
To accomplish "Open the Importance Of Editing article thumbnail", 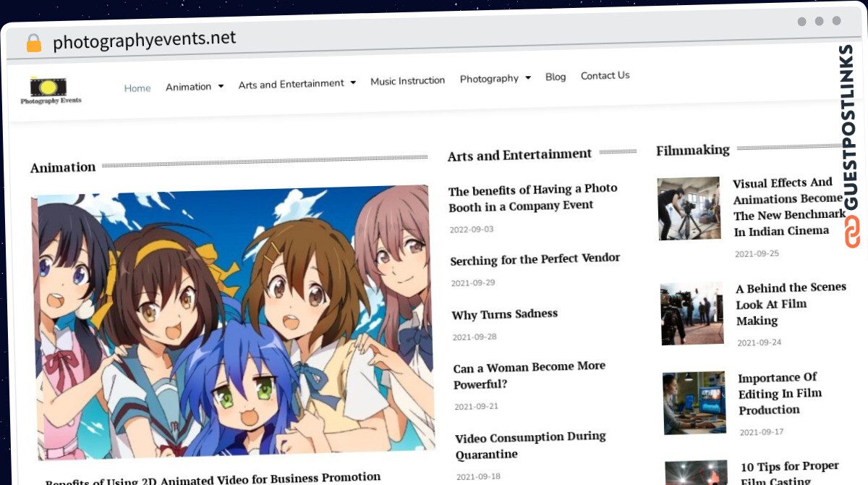I will (x=694, y=403).
